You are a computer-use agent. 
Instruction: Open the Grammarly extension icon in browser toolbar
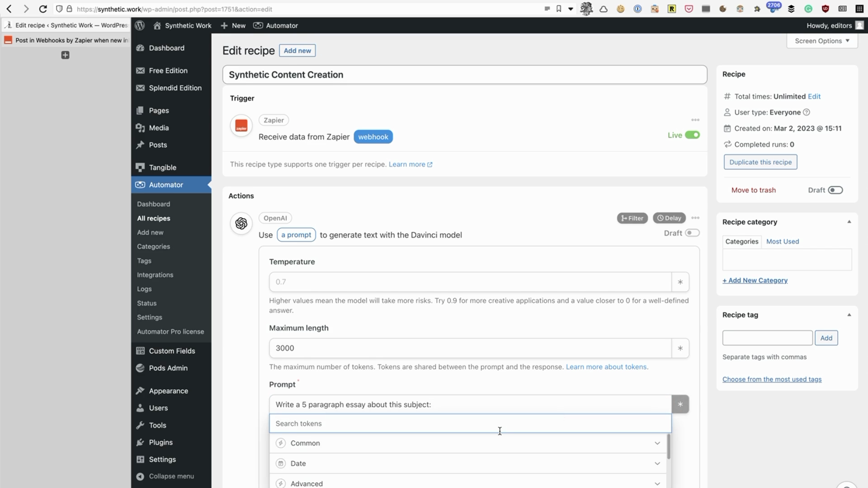(808, 9)
